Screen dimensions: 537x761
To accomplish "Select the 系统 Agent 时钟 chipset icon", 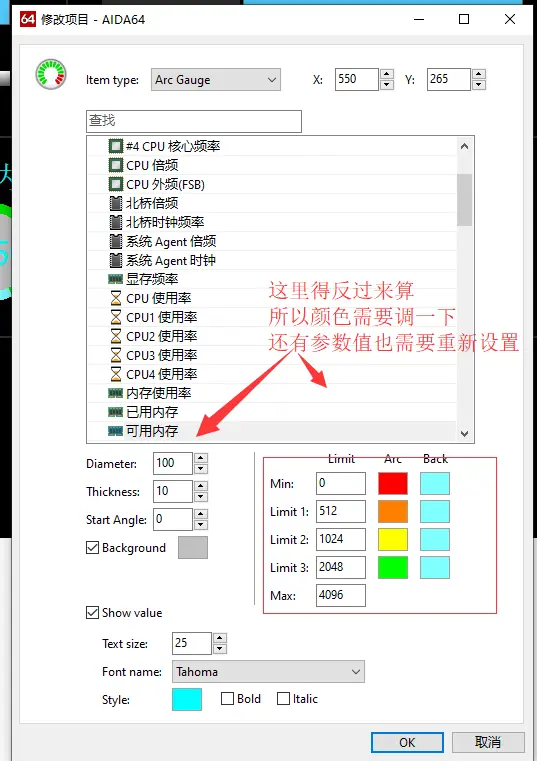I will 116,260.
